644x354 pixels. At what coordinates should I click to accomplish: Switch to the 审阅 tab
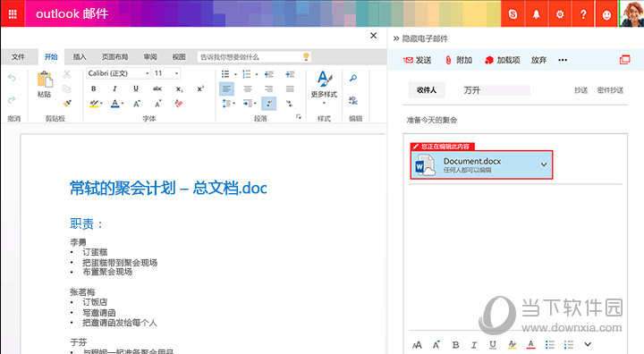pos(150,57)
